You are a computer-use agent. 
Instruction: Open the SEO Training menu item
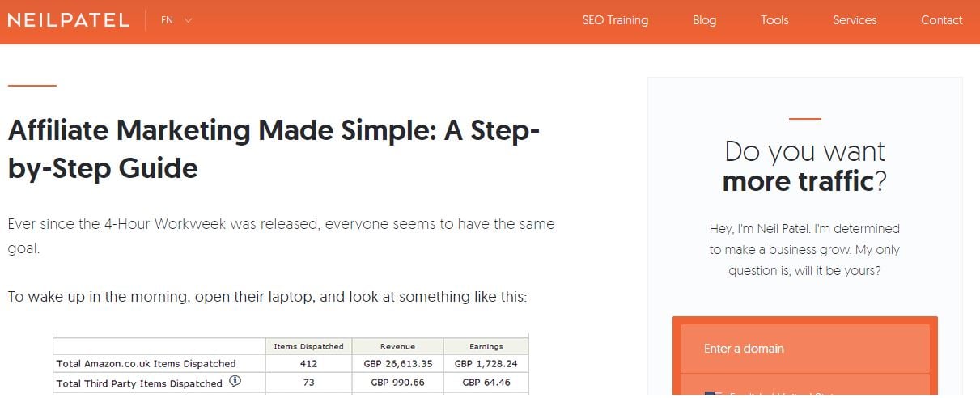point(615,20)
